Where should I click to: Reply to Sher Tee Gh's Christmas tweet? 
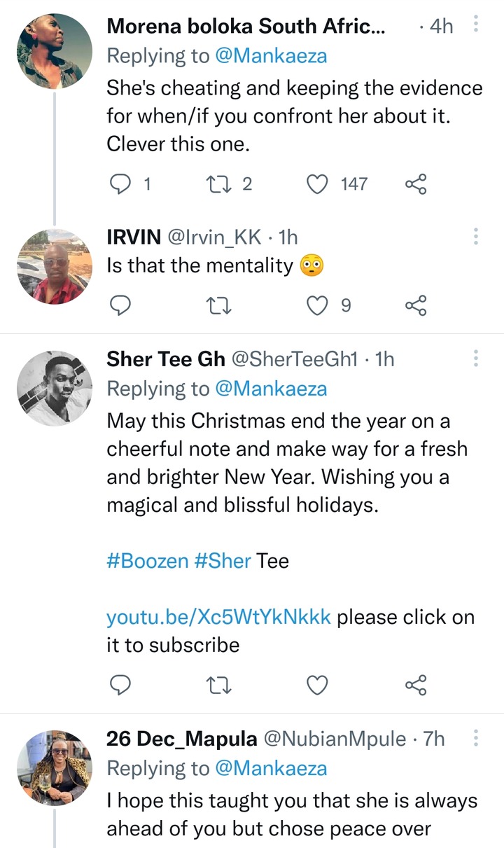120,685
